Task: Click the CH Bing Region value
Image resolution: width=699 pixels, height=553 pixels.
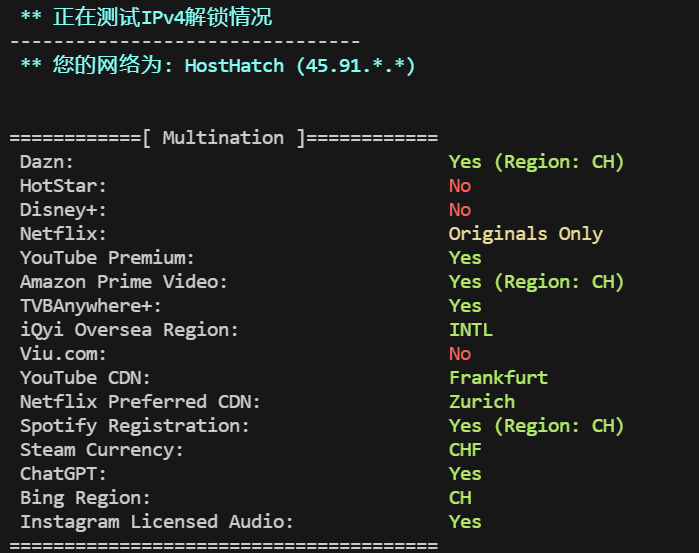Action: coord(460,498)
